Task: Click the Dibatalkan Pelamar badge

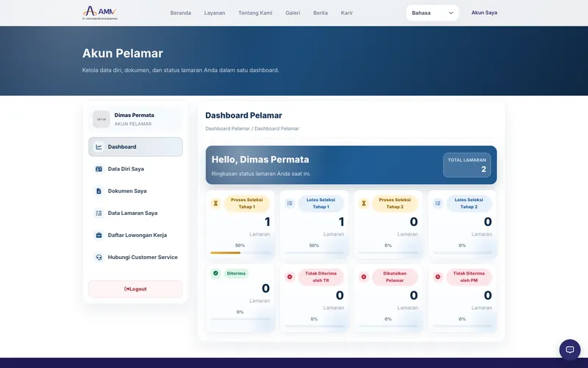Action: [x=395, y=277]
